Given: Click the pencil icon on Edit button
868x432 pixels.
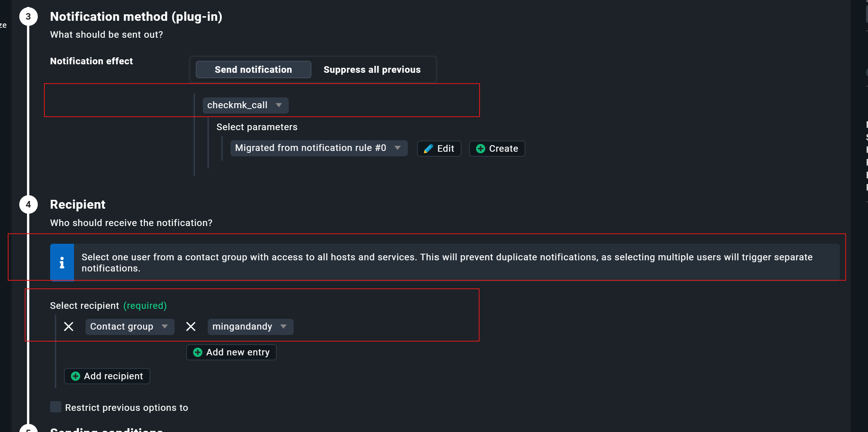Looking at the screenshot, I should click(x=428, y=149).
